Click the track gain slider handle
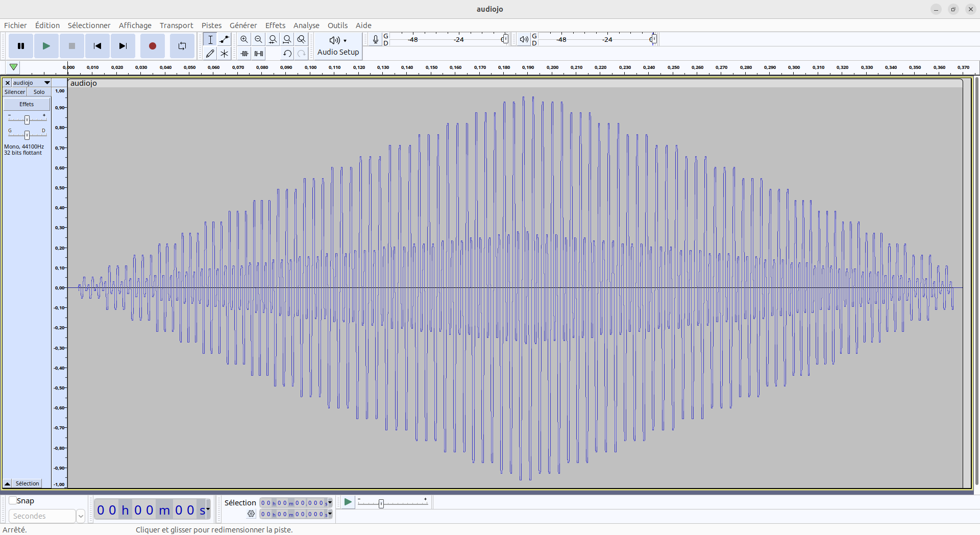Viewport: 980px width, 535px height. [27, 119]
